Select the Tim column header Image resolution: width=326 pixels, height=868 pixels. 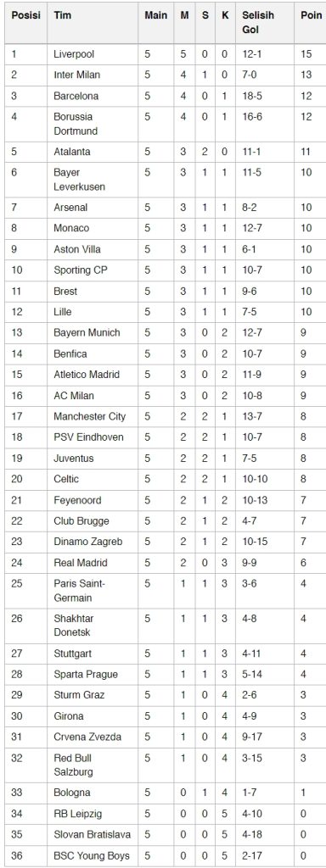pos(62,15)
